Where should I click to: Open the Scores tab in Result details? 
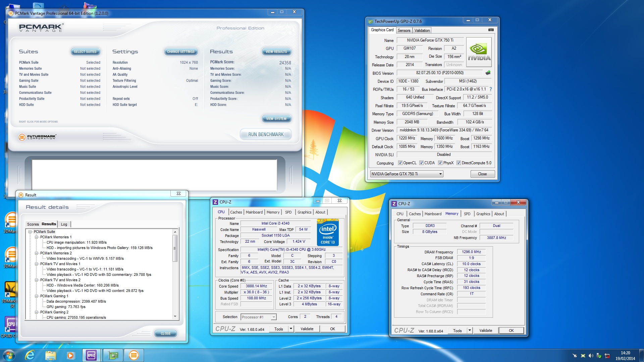33,224
